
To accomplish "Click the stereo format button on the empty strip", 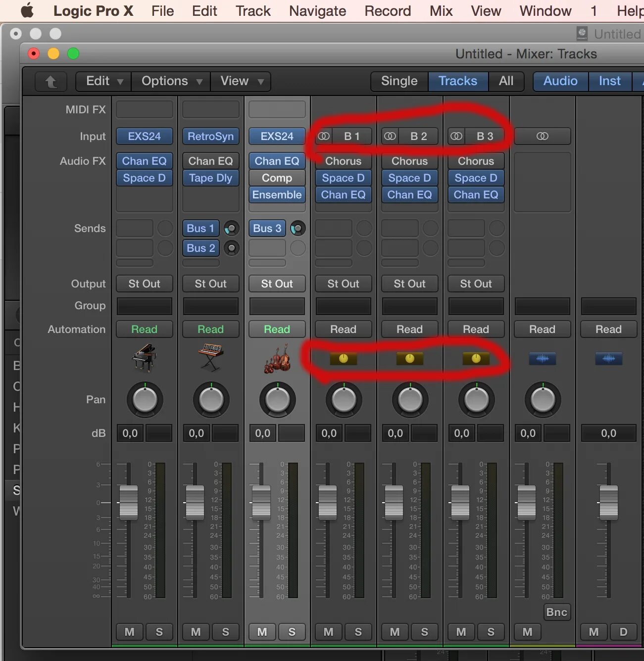I will 543,136.
